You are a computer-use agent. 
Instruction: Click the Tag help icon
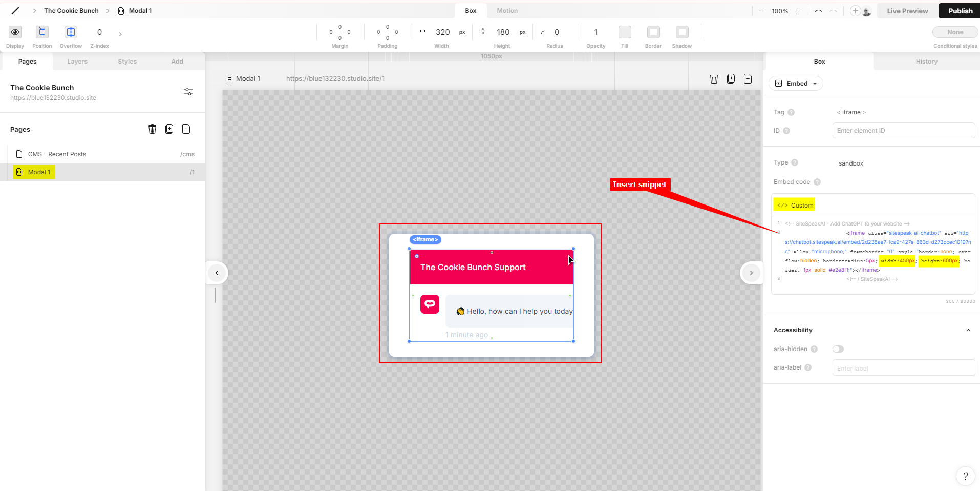(x=791, y=112)
